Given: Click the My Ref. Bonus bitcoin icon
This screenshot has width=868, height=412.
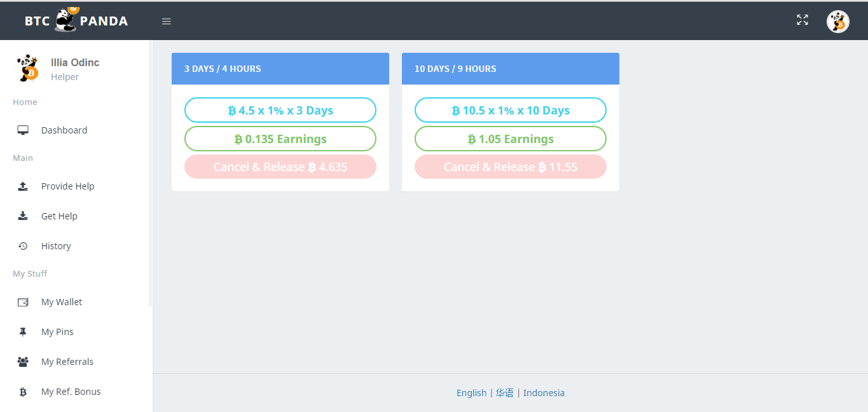Looking at the screenshot, I should 23,392.
